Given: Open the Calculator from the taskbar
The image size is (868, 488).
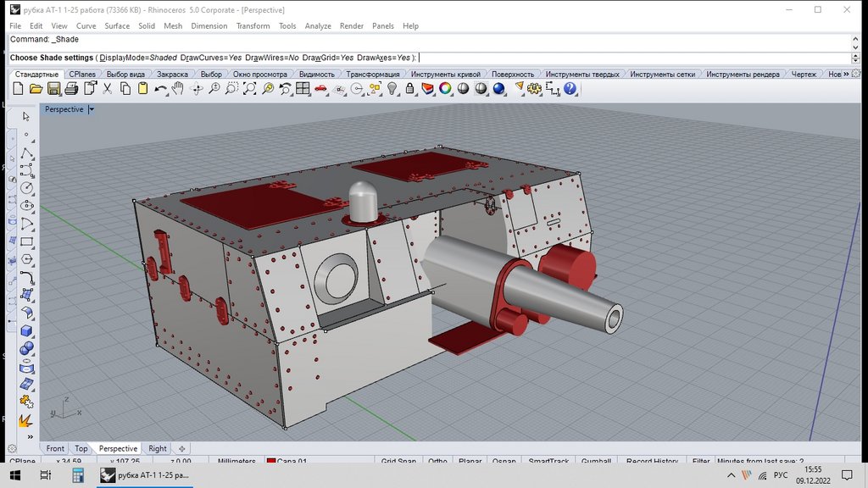Looking at the screenshot, I should [x=77, y=475].
